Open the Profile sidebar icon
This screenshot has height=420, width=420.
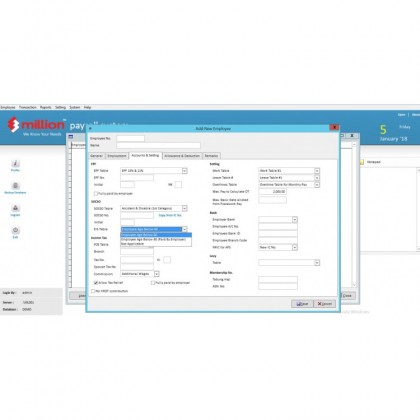pos(15,164)
